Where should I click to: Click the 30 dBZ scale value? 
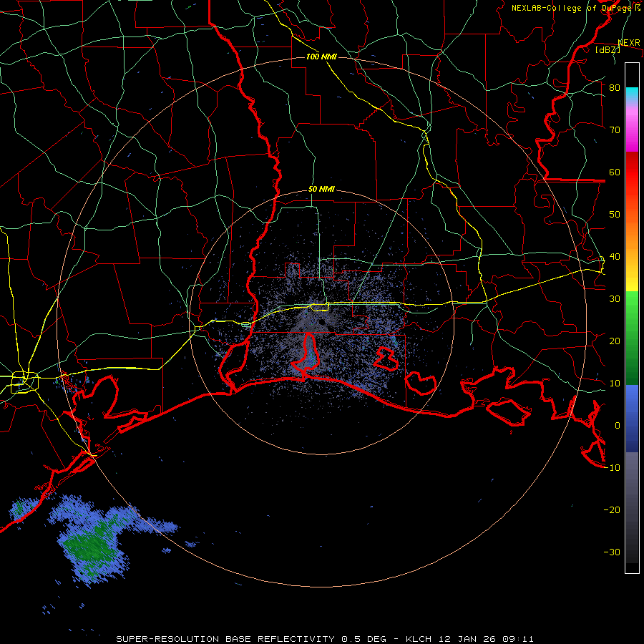(x=615, y=299)
